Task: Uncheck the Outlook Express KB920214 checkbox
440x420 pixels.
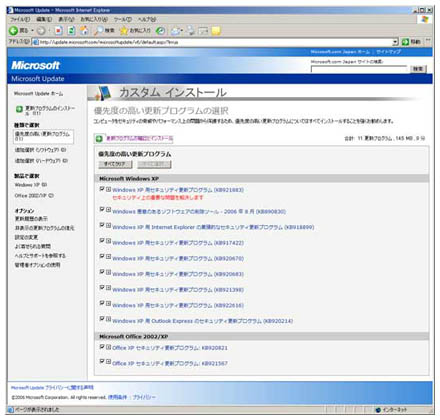Action: [102, 319]
